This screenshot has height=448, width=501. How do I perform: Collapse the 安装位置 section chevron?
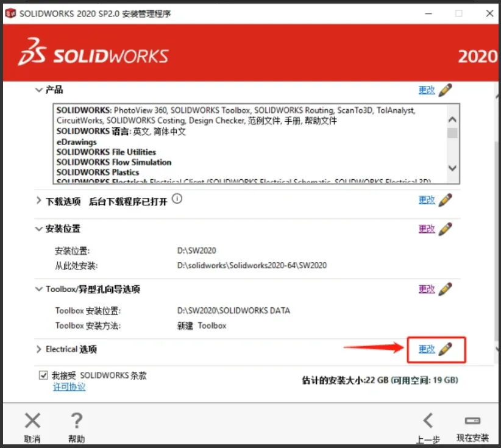point(38,229)
